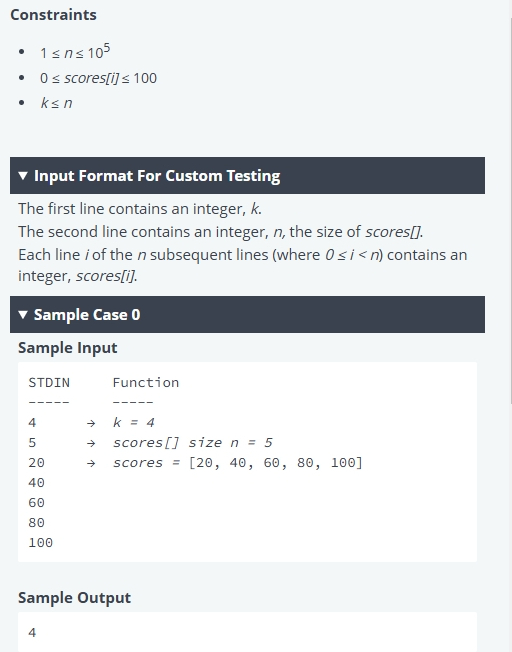Click the Function column label
Screen dimensions: 512x652
(x=146, y=383)
